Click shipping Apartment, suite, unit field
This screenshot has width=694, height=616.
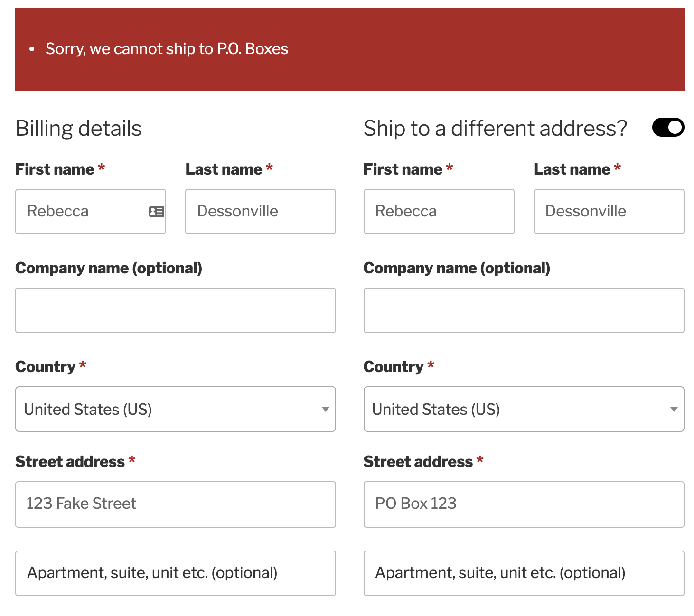tap(524, 573)
